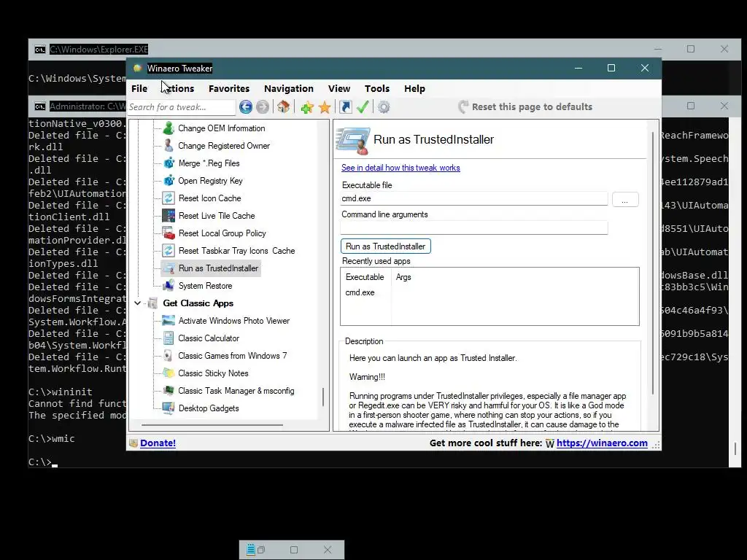Viewport: 747px width, 560px height.
Task: Select System Restore text in tree
Action: [205, 286]
